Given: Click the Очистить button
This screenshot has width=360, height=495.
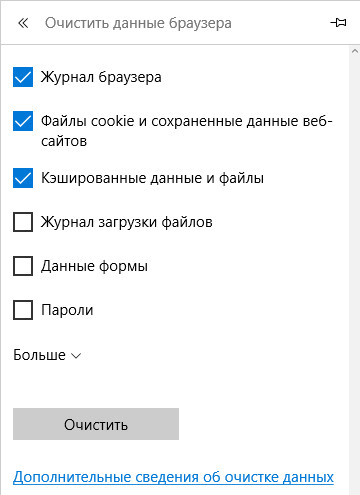Looking at the screenshot, I should (96, 424).
